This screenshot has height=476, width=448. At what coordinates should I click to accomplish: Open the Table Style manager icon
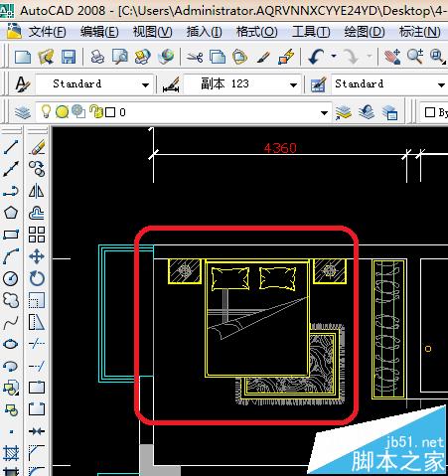click(319, 84)
